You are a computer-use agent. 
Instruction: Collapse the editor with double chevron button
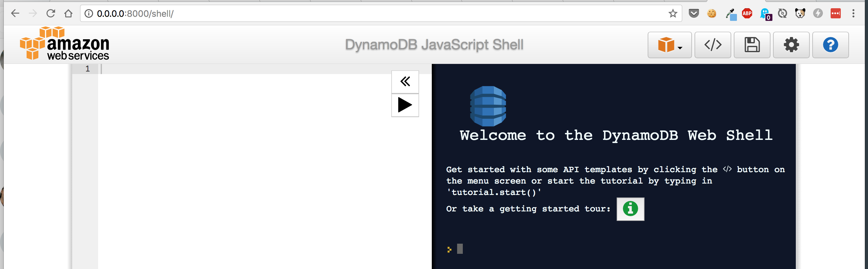click(405, 81)
